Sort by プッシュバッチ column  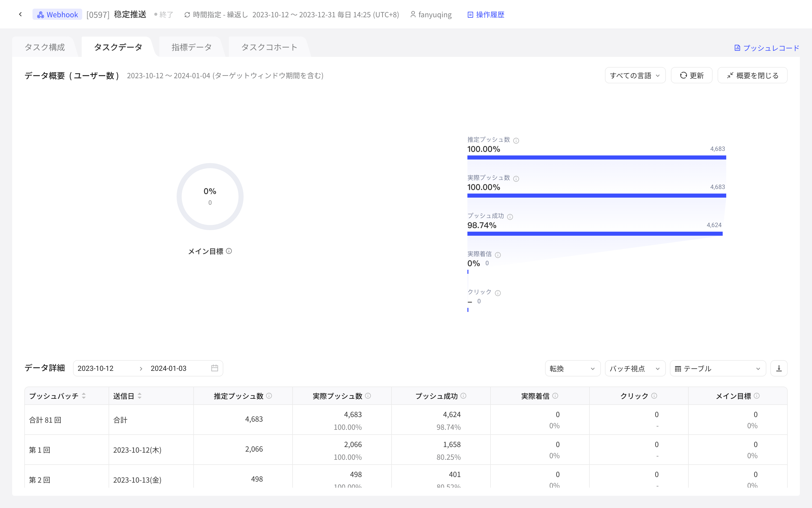coord(83,396)
